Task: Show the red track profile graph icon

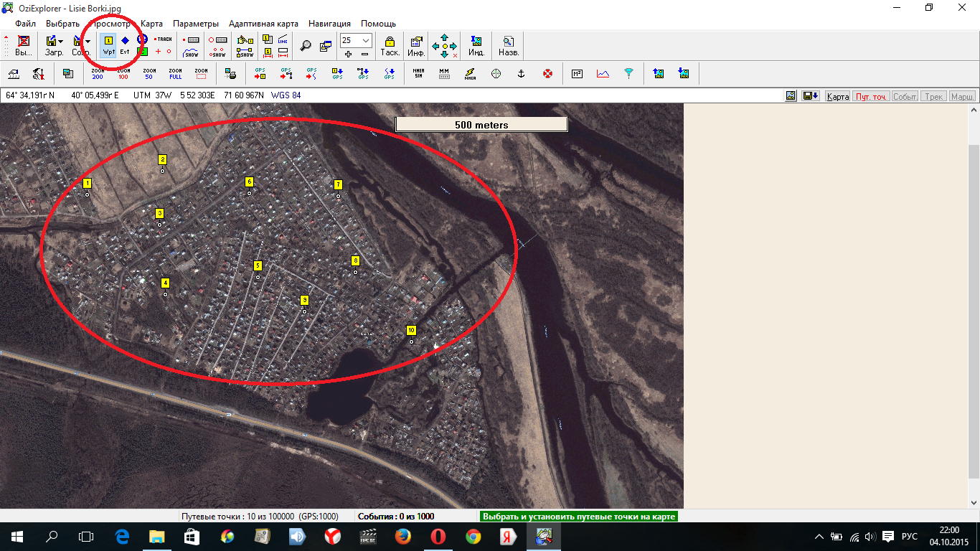Action: point(603,73)
